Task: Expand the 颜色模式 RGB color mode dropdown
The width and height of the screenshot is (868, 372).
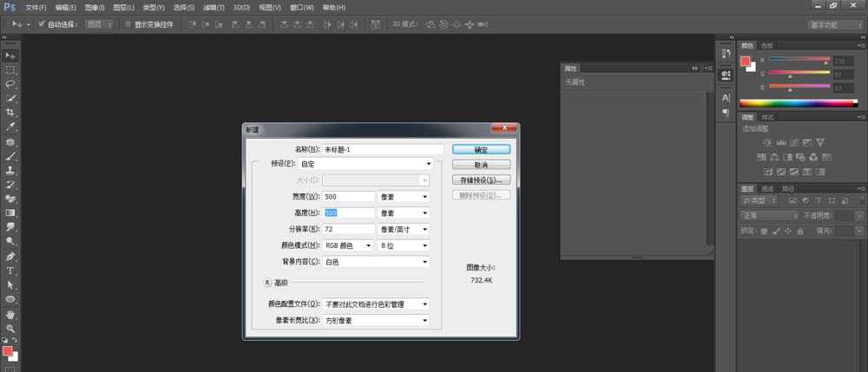Action: tap(348, 245)
